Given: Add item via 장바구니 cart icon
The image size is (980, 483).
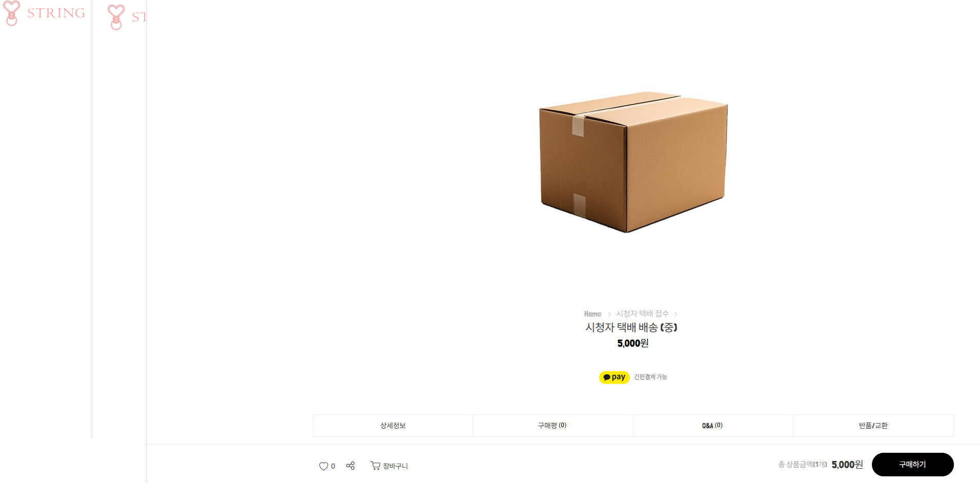Looking at the screenshot, I should 389,466.
